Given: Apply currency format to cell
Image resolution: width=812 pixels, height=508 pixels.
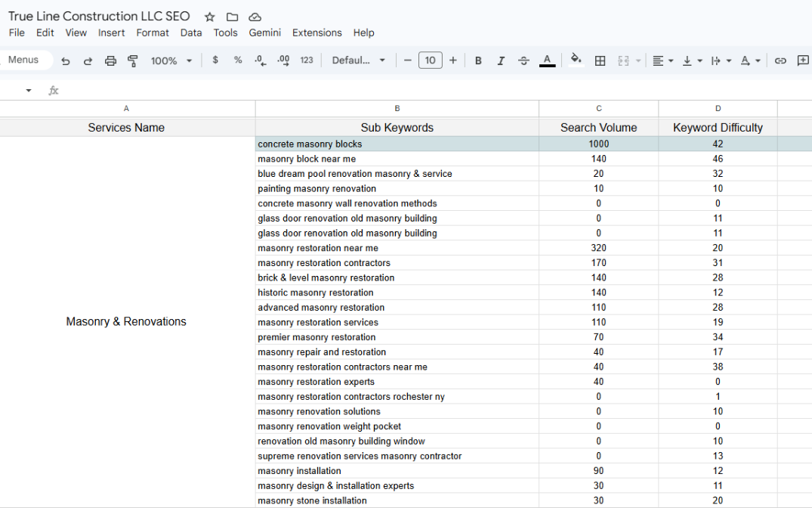Looking at the screenshot, I should pyautogui.click(x=215, y=60).
